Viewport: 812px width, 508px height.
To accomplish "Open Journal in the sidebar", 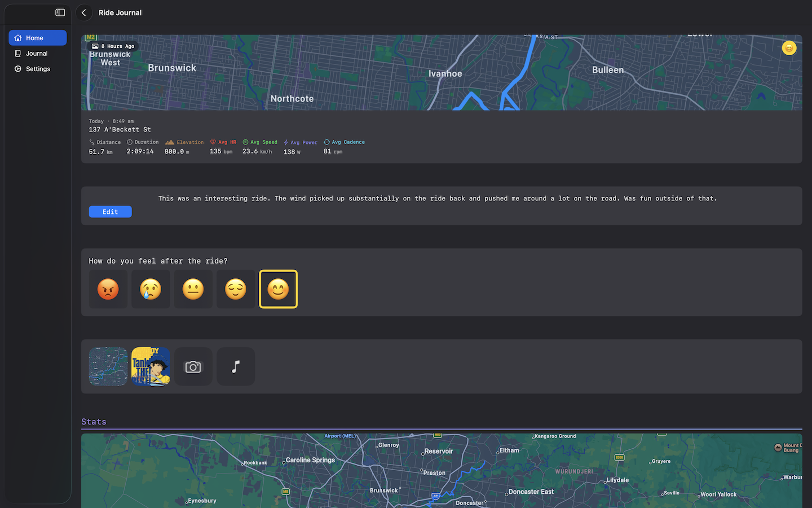I will point(38,54).
